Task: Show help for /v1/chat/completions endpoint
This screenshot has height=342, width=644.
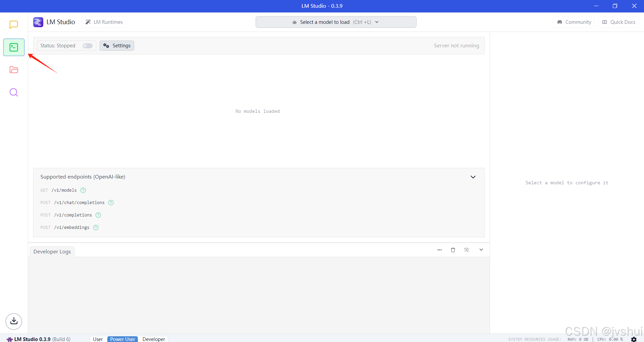Action: pos(111,203)
